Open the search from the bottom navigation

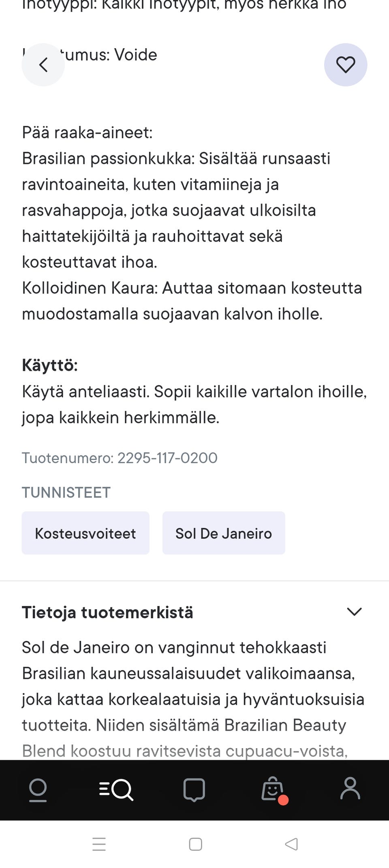118,789
